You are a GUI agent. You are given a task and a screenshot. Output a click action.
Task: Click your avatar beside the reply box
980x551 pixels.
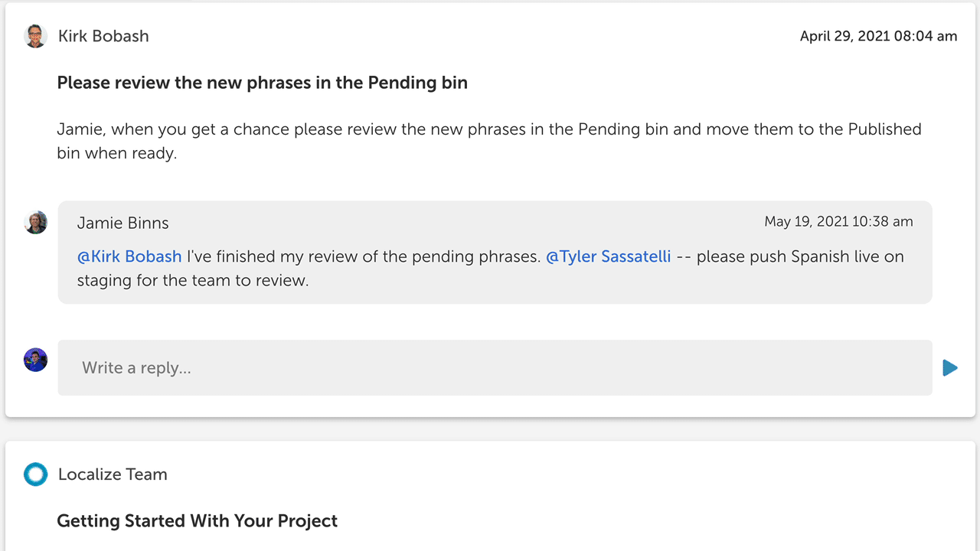(x=36, y=360)
